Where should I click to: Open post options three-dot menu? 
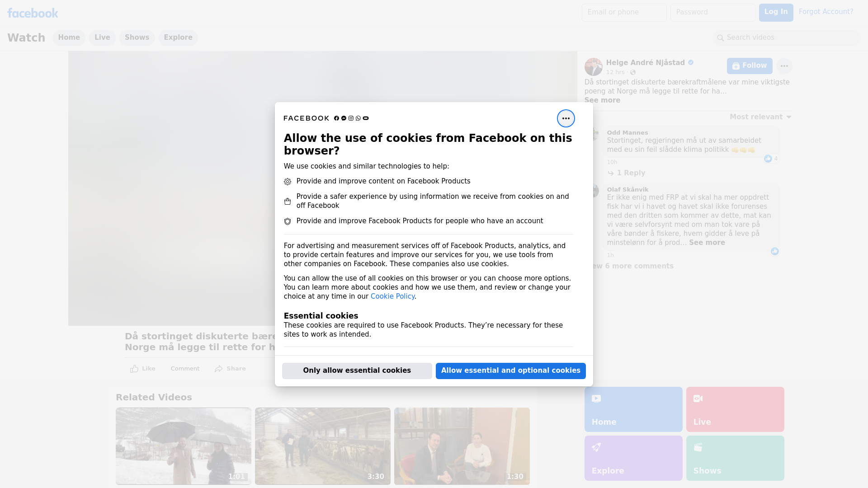coord(784,66)
